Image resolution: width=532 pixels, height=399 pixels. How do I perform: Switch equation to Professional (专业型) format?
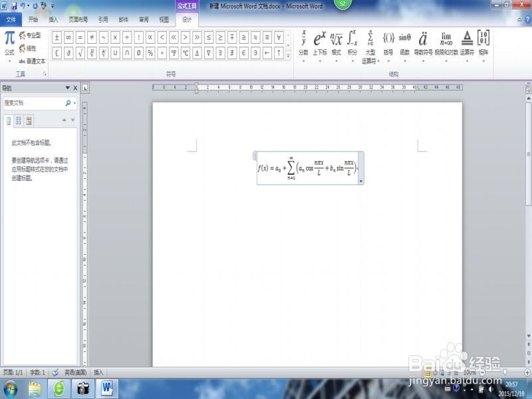coord(30,35)
